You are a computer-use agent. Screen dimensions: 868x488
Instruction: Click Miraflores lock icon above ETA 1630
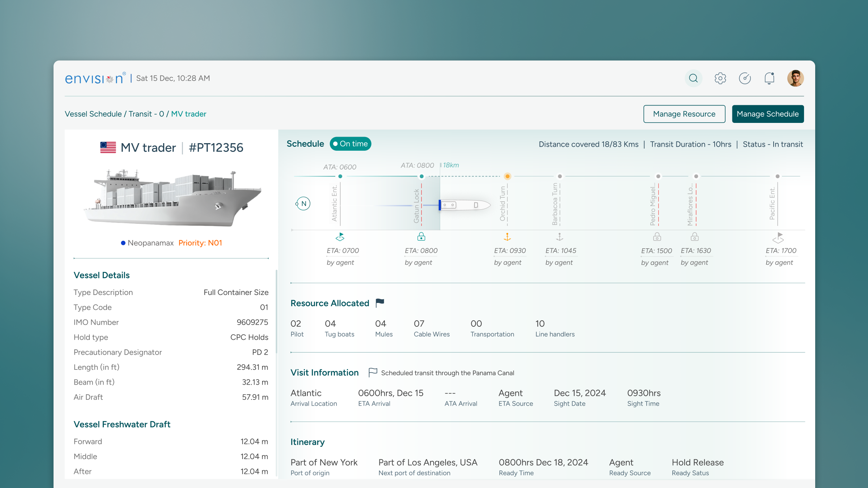[x=695, y=237]
